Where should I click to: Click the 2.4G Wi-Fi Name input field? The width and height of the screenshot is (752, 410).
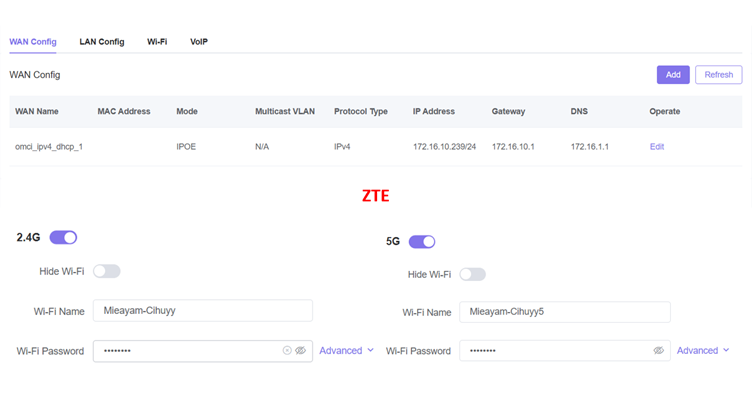(202, 311)
